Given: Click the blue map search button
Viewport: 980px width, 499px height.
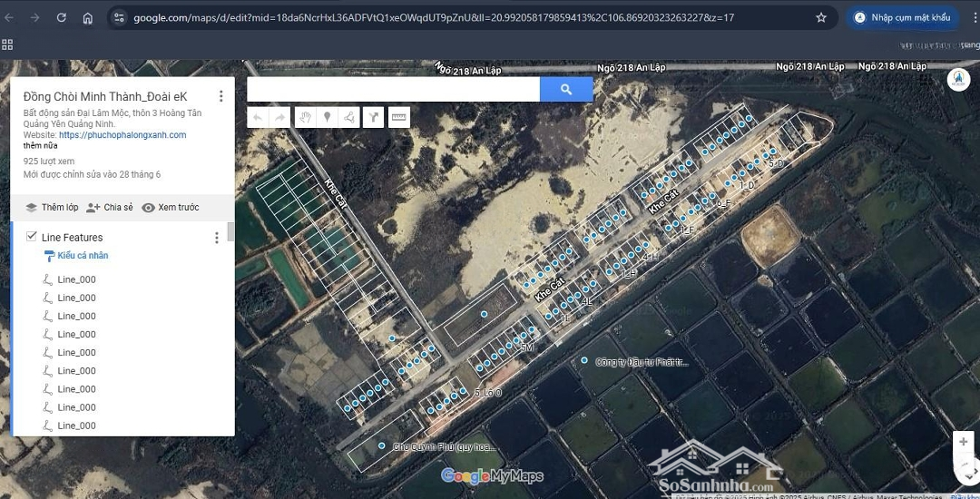Looking at the screenshot, I should [x=566, y=89].
